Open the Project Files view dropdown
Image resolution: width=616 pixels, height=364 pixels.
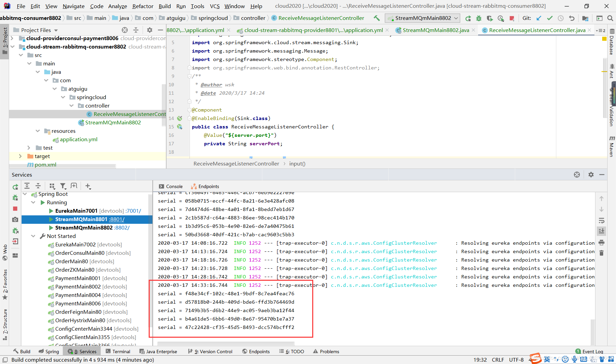(56, 30)
